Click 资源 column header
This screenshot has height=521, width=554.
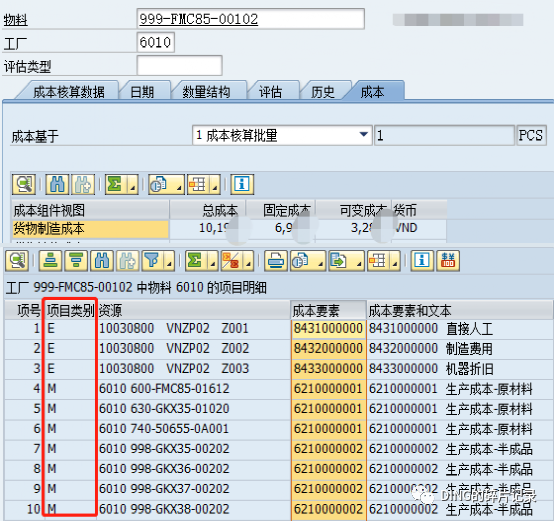(x=193, y=310)
